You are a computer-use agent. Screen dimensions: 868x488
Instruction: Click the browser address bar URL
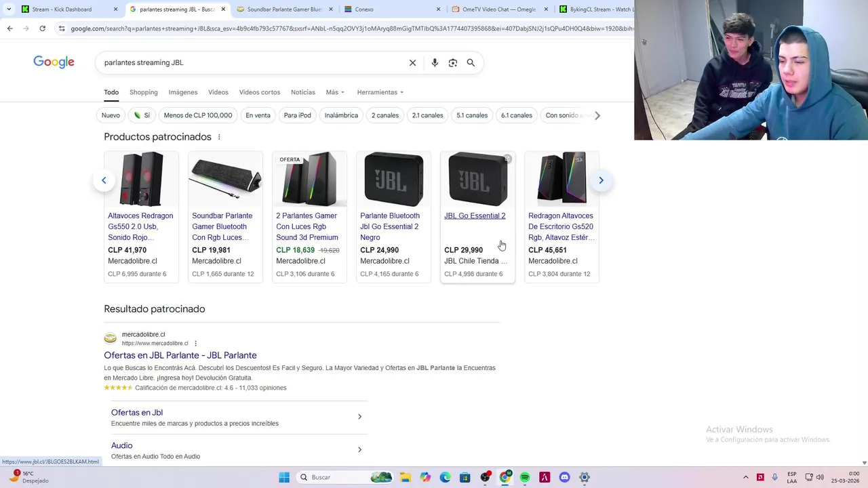(351, 28)
